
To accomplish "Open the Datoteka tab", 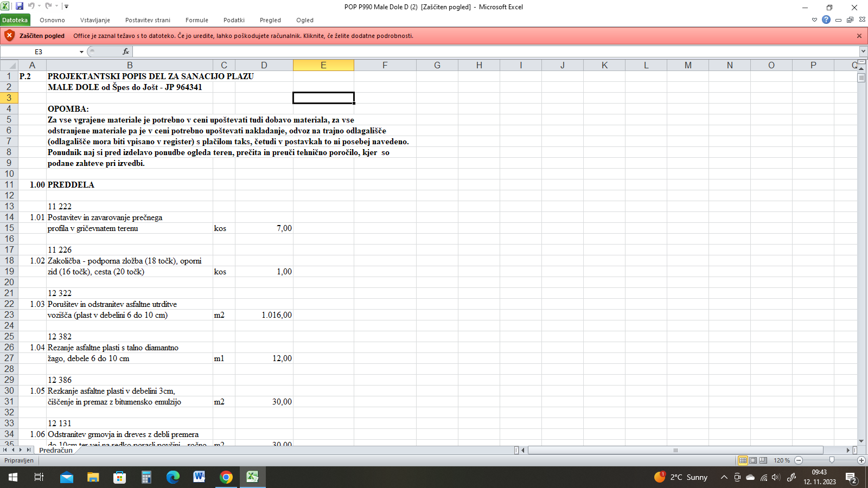I will [15, 20].
